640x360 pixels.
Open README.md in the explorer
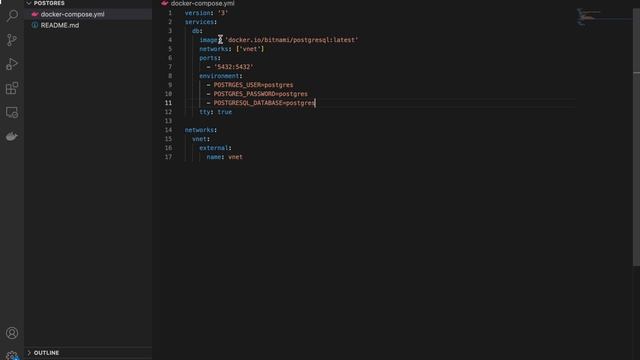60,25
